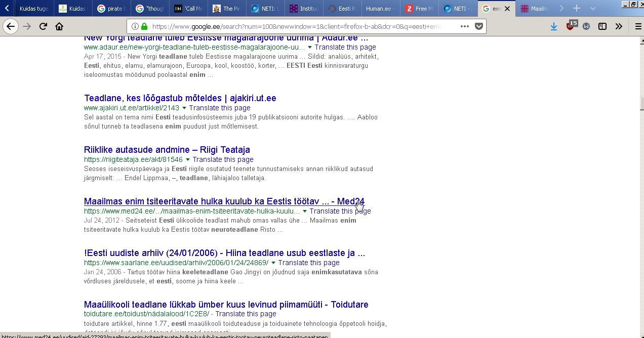Open the site information icon in address bar
The height and width of the screenshot is (338, 644).
pyautogui.click(x=135, y=26)
